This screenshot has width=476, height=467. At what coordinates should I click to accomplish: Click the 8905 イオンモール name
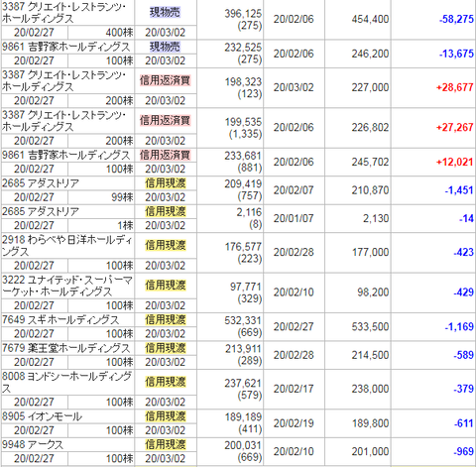click(42, 416)
